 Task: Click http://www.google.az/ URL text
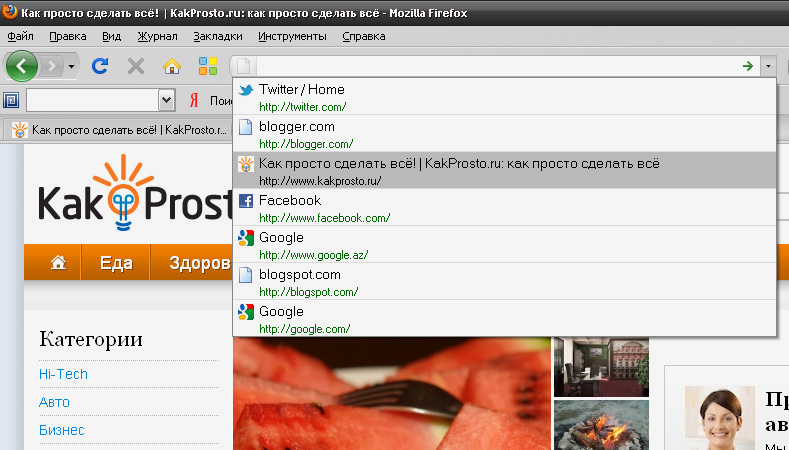(313, 255)
